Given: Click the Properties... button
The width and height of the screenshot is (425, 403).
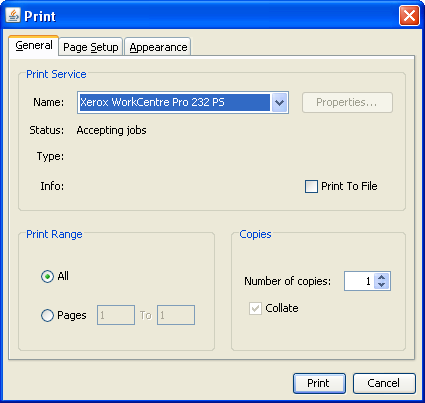Looking at the screenshot, I should [x=347, y=102].
